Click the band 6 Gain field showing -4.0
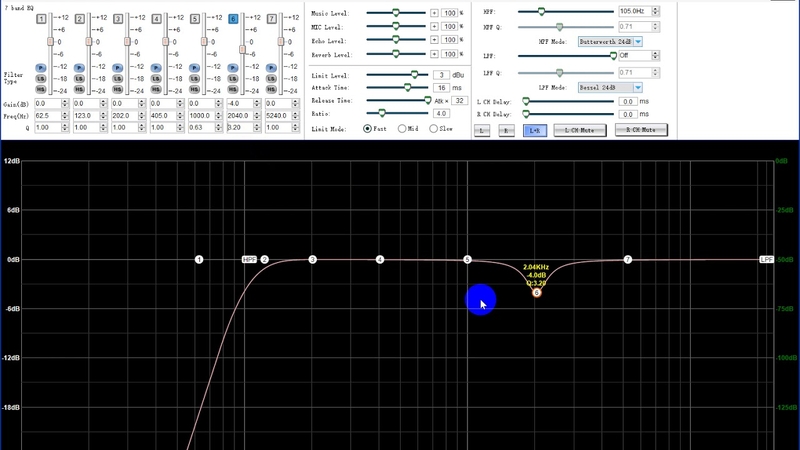800x450 pixels. point(240,104)
